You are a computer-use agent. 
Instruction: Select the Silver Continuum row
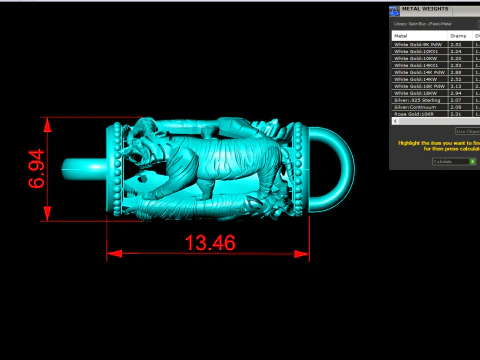(x=436, y=107)
